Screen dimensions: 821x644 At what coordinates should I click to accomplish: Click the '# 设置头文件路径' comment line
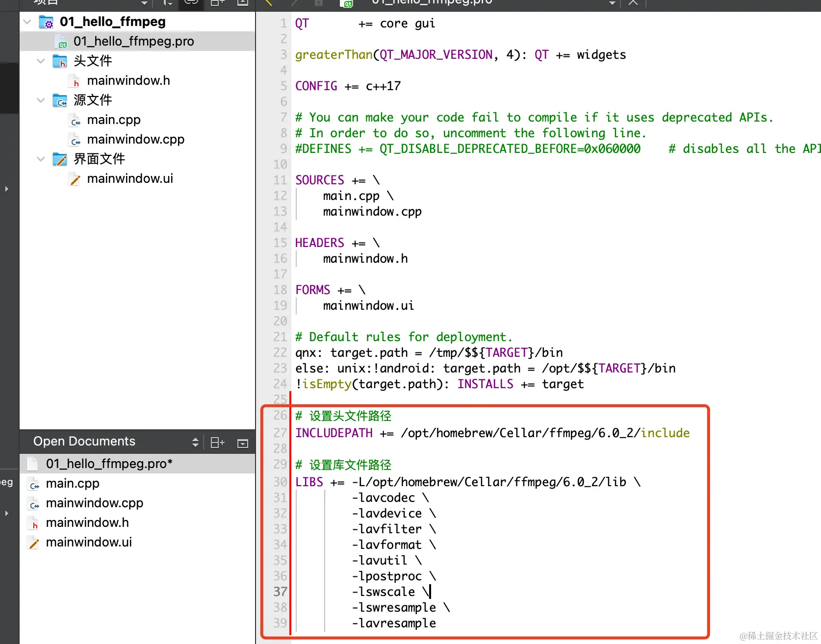[x=343, y=416]
